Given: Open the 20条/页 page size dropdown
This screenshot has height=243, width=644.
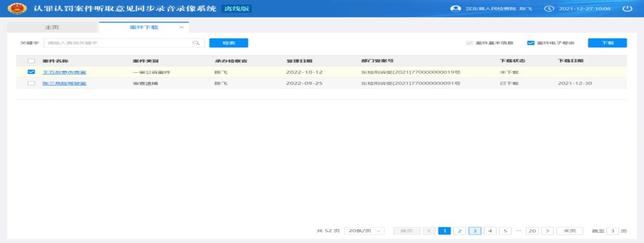Looking at the screenshot, I should click(365, 231).
